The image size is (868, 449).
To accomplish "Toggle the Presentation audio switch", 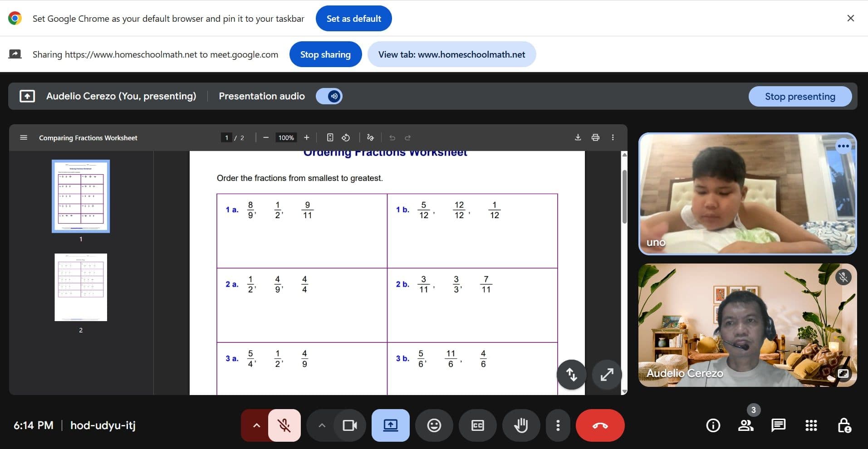I will click(329, 96).
